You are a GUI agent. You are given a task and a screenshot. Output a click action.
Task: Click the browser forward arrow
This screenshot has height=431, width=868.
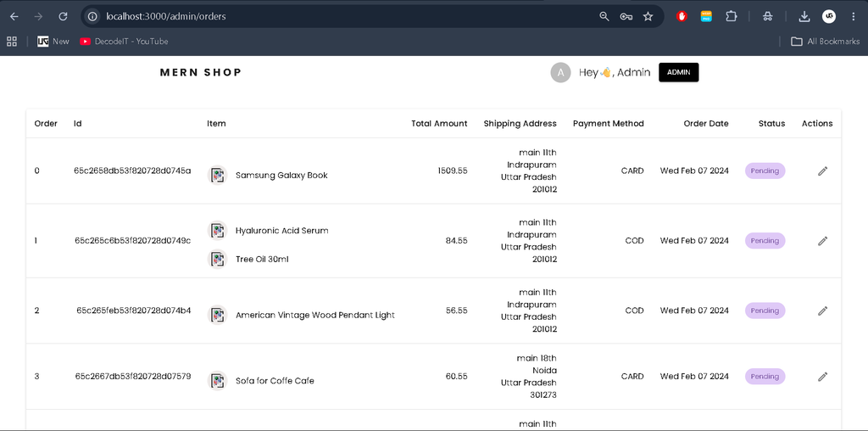38,17
